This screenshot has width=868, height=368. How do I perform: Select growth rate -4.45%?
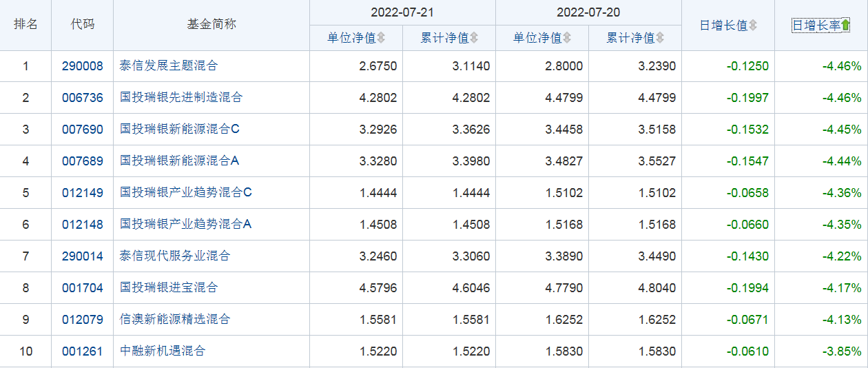coord(842,130)
